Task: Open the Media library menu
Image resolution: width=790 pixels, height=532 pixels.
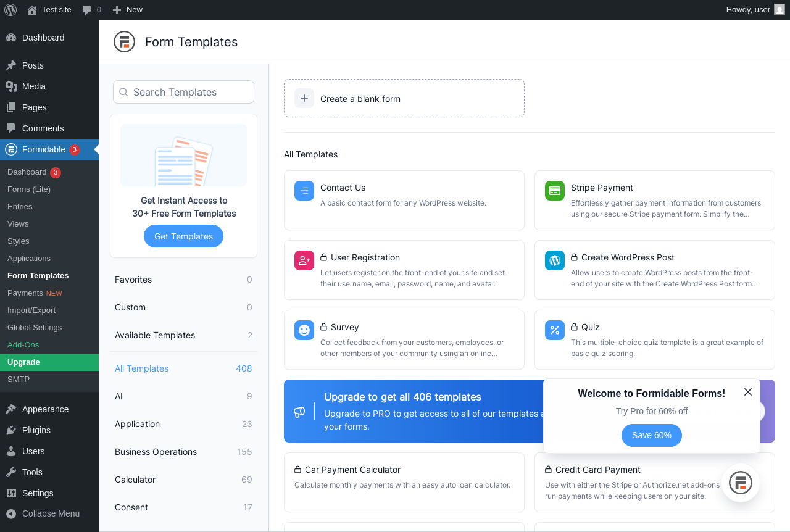Action: (49, 86)
